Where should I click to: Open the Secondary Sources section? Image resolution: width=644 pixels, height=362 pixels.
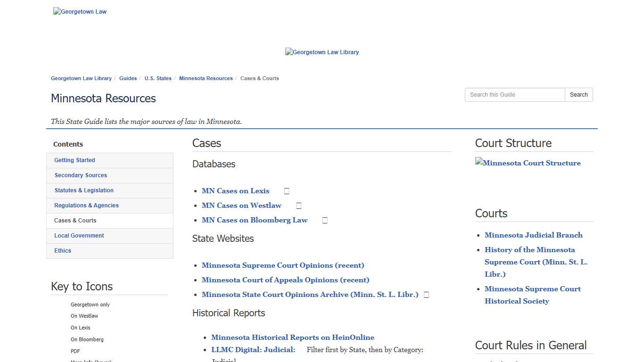(81, 175)
